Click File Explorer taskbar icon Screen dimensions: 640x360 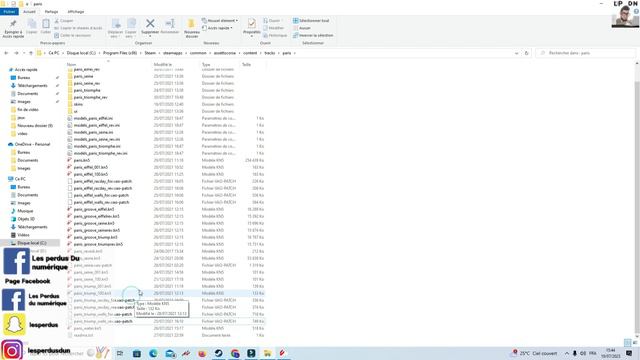267,353
